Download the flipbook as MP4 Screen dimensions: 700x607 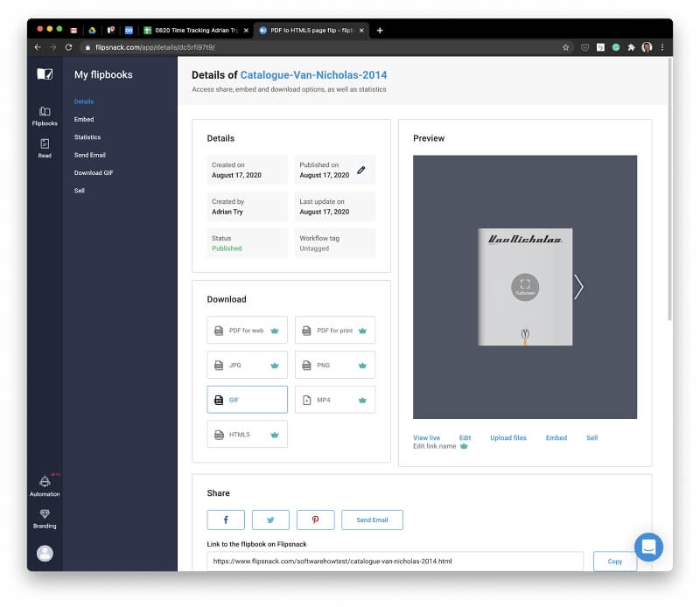coord(335,400)
